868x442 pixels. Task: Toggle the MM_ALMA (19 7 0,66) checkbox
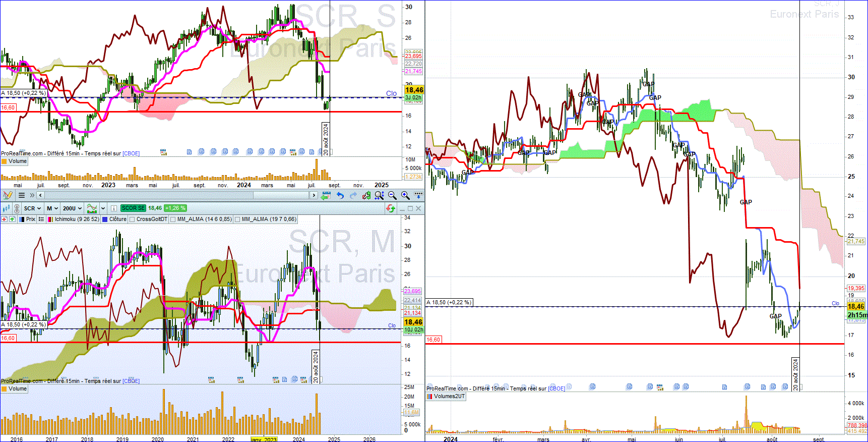237,219
